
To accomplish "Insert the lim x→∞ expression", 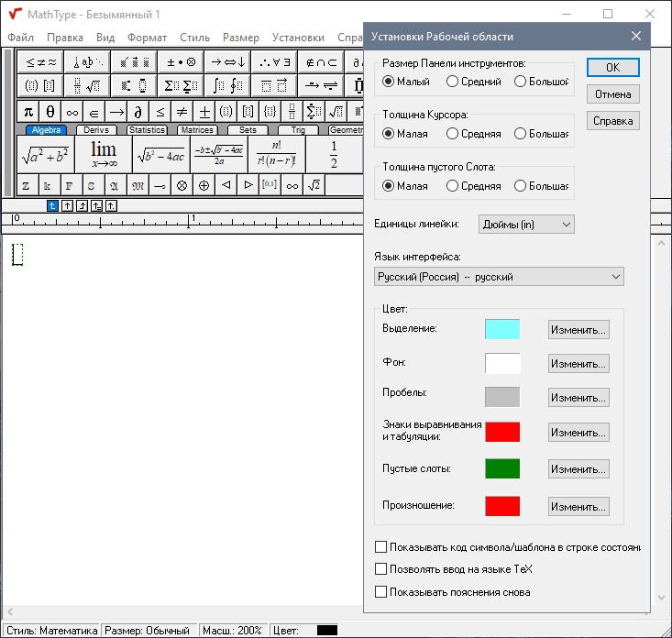I will [x=104, y=155].
